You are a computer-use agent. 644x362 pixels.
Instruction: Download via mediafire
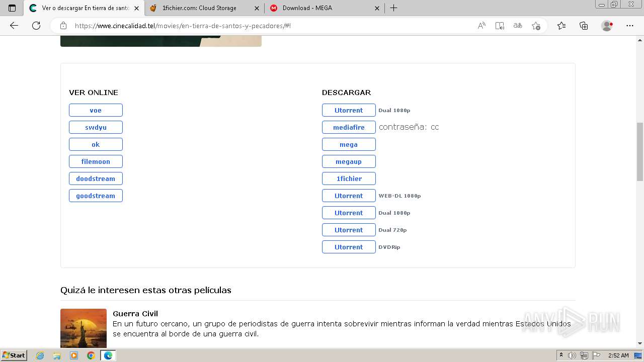click(x=349, y=127)
